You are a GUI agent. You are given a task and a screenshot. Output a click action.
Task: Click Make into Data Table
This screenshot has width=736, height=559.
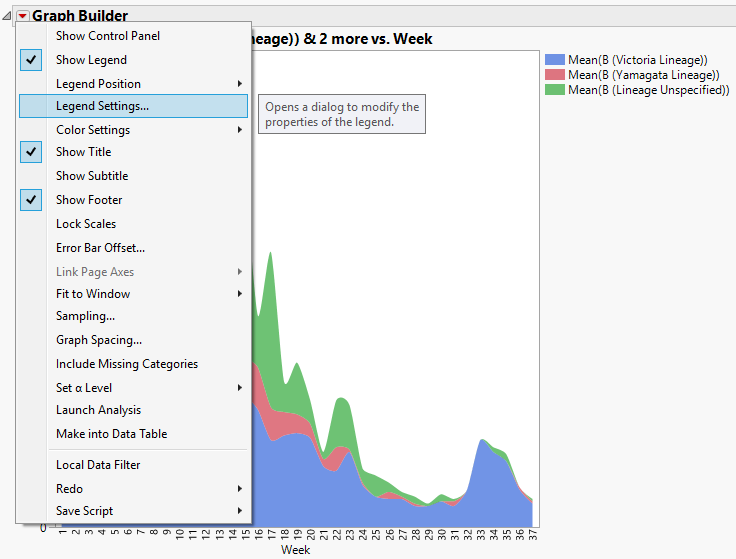coord(133,434)
